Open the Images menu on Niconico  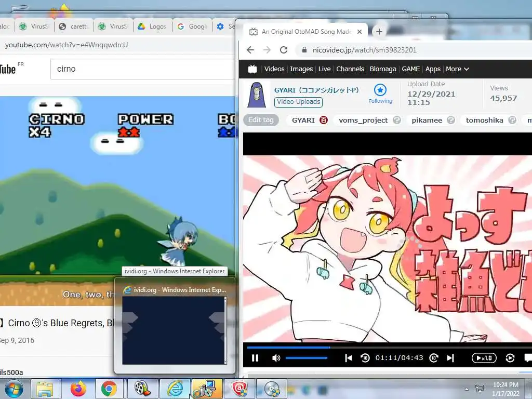pyautogui.click(x=301, y=69)
